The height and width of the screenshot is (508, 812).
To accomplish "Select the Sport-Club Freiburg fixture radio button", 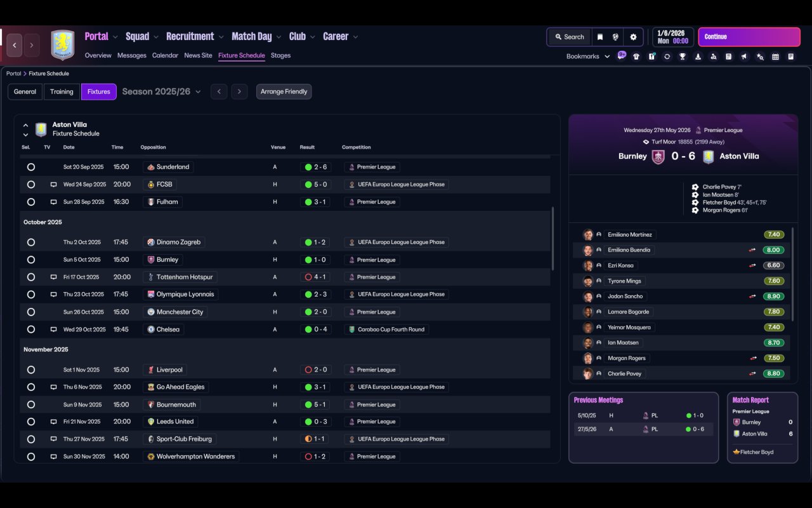I will click(31, 439).
